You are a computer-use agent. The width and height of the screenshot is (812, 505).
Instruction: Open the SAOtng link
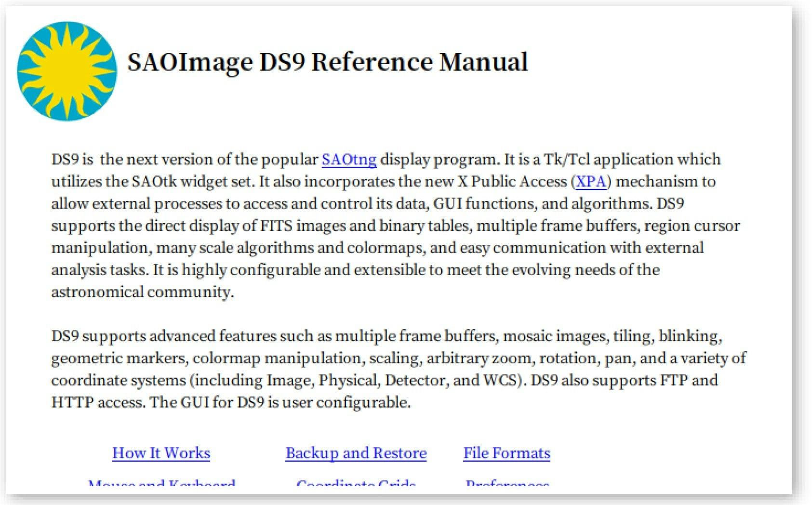[x=349, y=159]
